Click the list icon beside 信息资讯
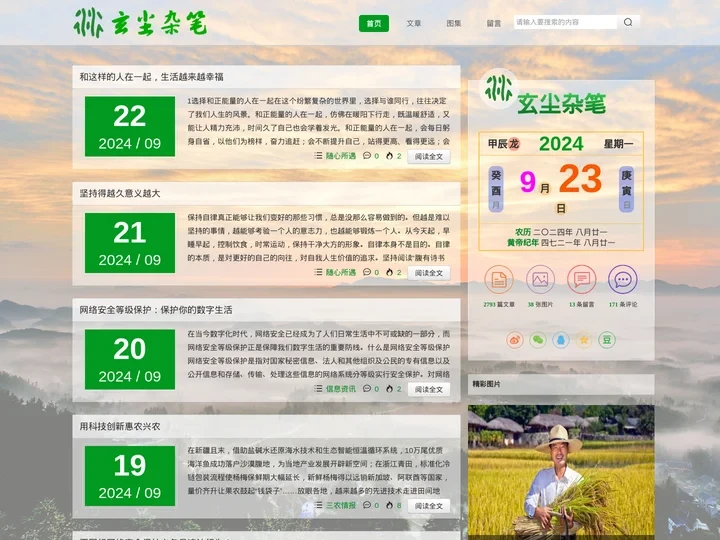720x540 pixels. pyautogui.click(x=318, y=388)
